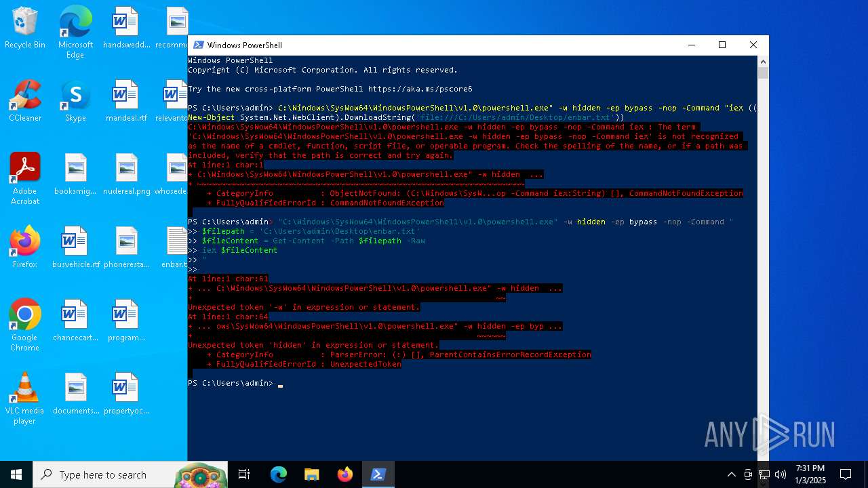Click the 'Copyright (C) Microsoft Corporation' line
This screenshot has width=868, height=488.
pyautogui.click(x=322, y=70)
